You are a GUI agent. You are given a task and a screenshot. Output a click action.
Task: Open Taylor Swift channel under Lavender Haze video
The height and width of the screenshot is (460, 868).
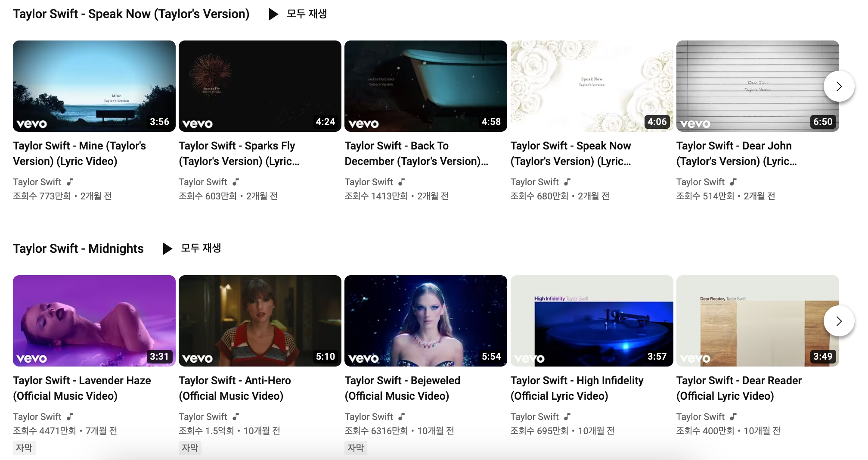click(x=37, y=416)
